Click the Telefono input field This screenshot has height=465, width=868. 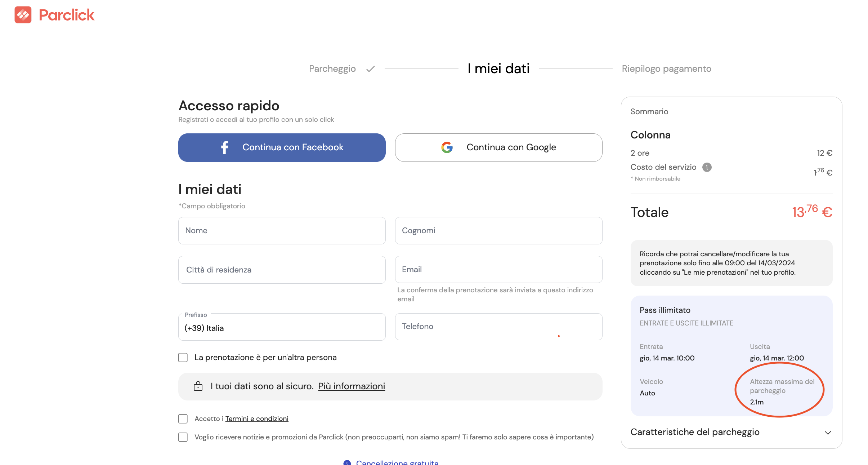coord(498,327)
